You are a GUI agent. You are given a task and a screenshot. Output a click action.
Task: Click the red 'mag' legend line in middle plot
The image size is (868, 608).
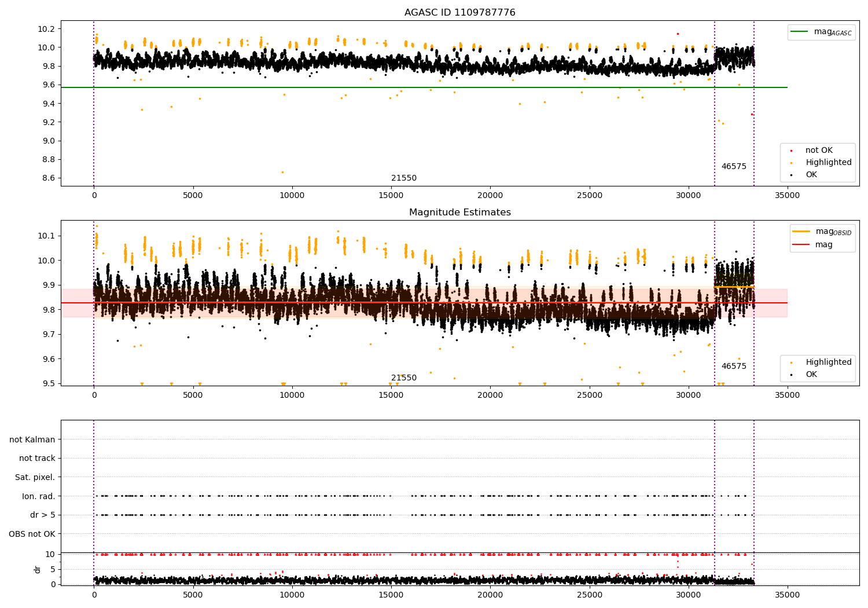click(801, 245)
